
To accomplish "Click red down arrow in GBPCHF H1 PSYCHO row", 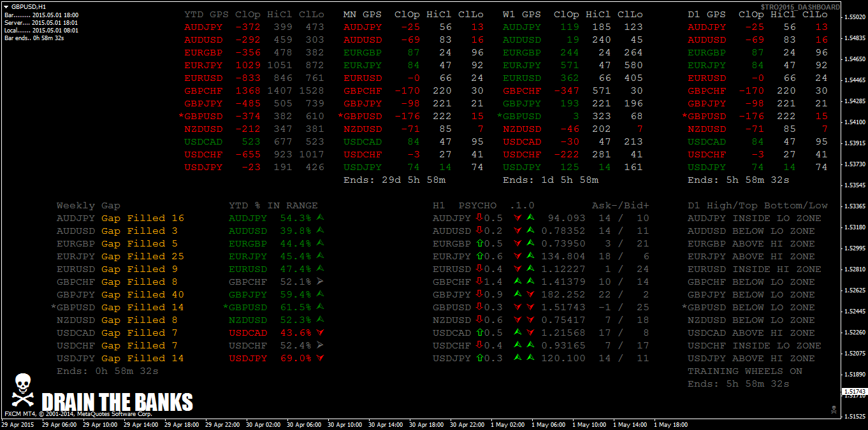I will (x=479, y=282).
